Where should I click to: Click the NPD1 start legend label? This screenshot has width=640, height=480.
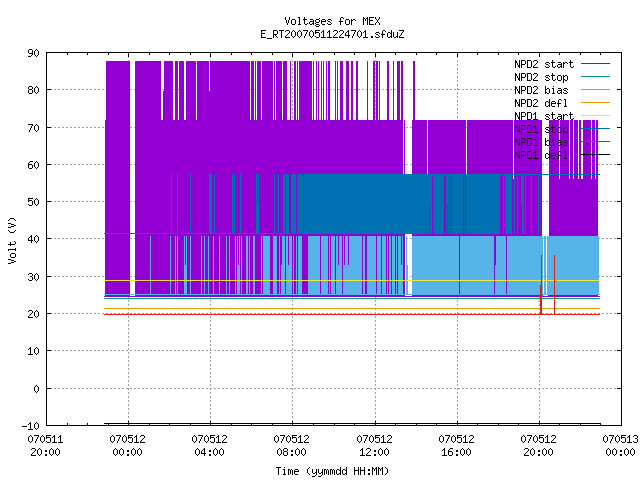point(544,116)
